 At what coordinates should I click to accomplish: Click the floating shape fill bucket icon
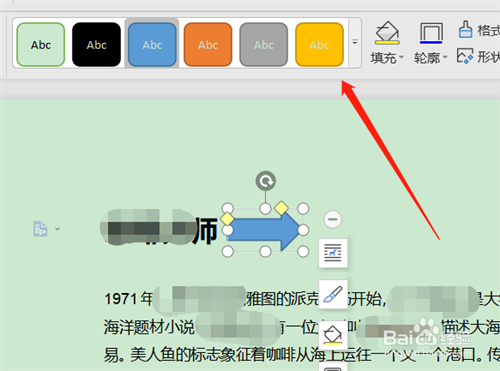click(333, 335)
